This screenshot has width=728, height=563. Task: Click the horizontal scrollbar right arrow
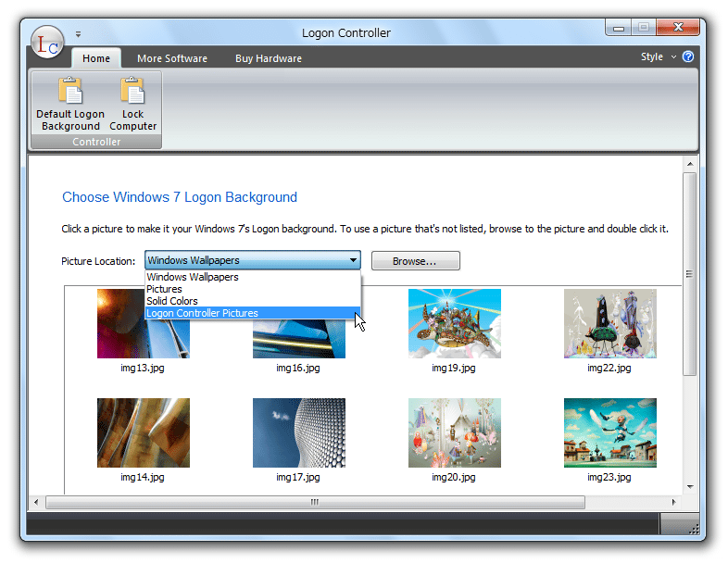tap(673, 502)
